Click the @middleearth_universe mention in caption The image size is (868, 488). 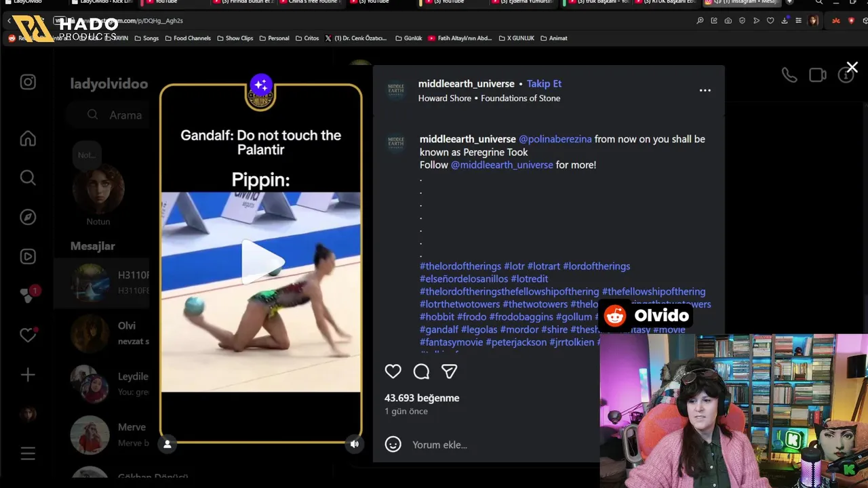[502, 165]
